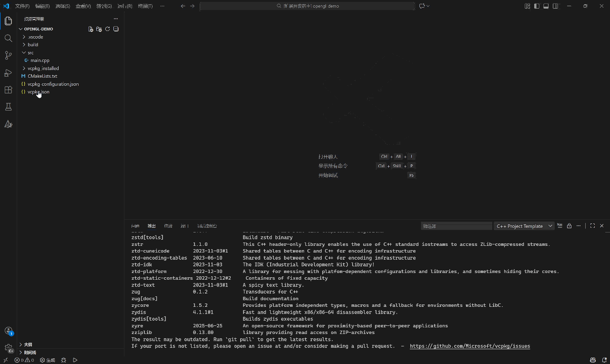Open the Edit (E) menu
The width and height of the screenshot is (610, 364).
(x=42, y=6)
